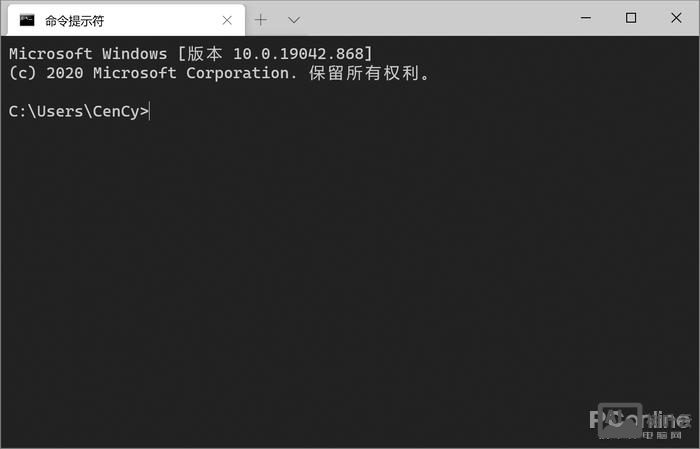This screenshot has height=449, width=700.
Task: Expand the profile dropdown chevron
Action: (294, 20)
